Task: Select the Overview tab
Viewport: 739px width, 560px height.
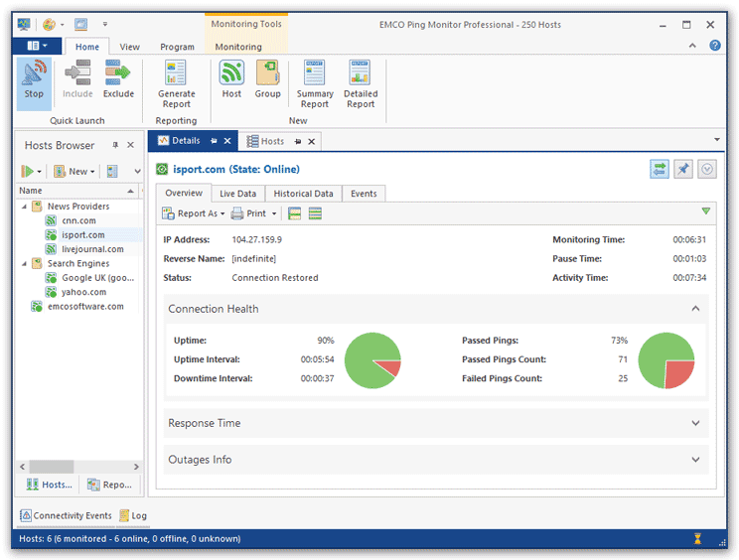Action: 184,193
